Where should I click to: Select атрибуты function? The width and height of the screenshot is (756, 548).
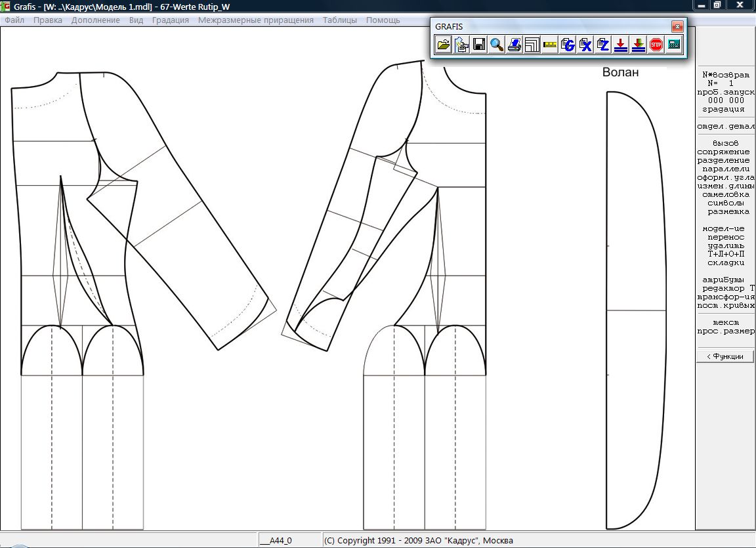(723, 280)
